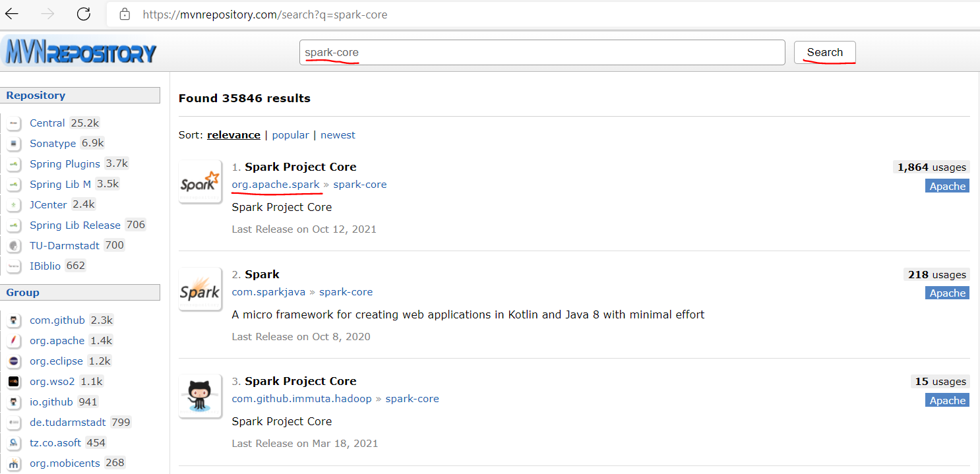Screen dimensions: 980x474
Task: Open GitHub octocat thumbnail for result 3
Action: click(200, 396)
